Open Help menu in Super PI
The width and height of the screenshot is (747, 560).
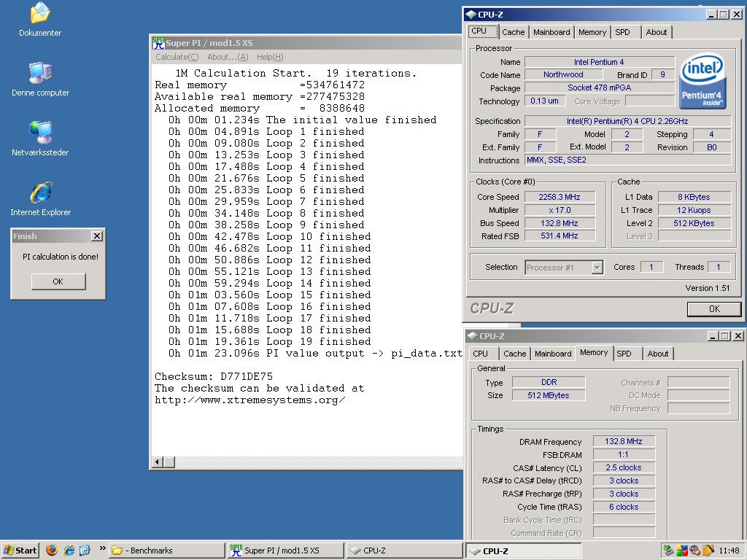click(270, 57)
